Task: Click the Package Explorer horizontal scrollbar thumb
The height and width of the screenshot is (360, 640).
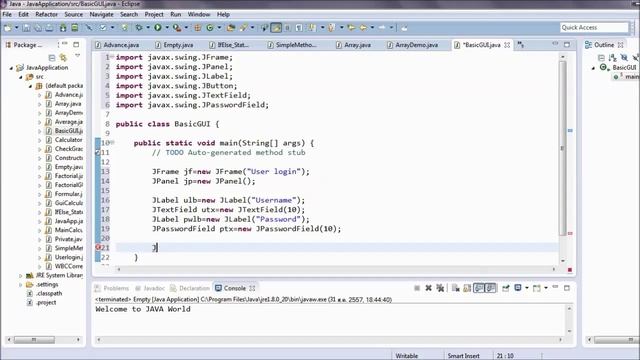Action: 34,340
